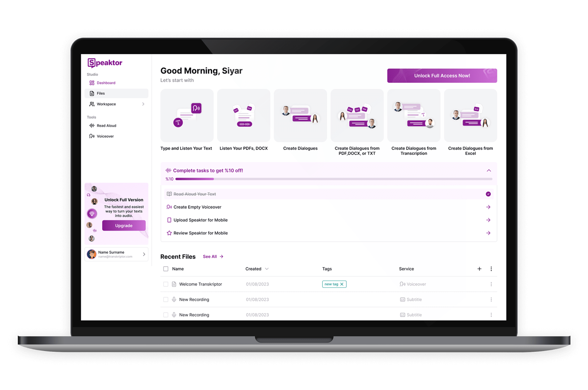The image size is (588, 390).
Task: Open last New Recording row options menu
Action: click(x=491, y=315)
